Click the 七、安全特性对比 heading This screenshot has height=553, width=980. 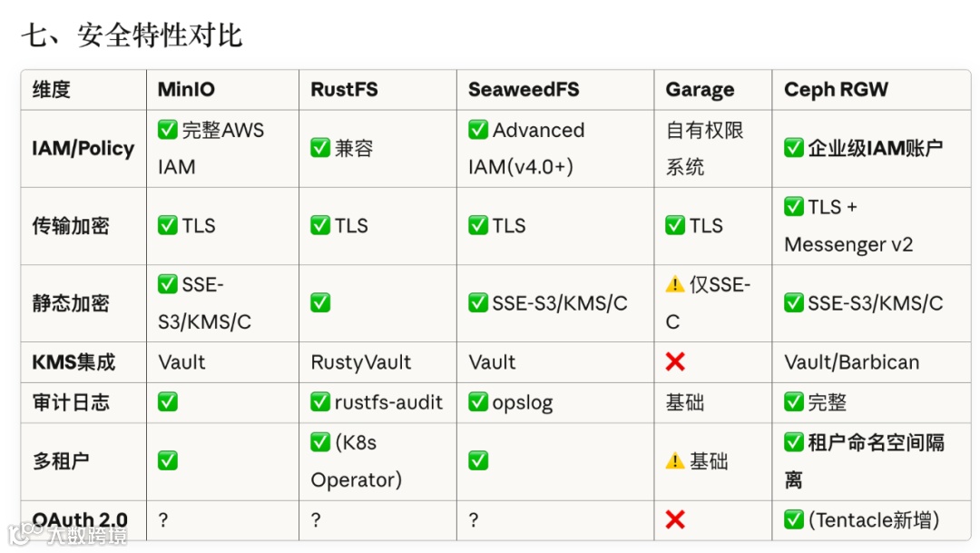click(132, 36)
